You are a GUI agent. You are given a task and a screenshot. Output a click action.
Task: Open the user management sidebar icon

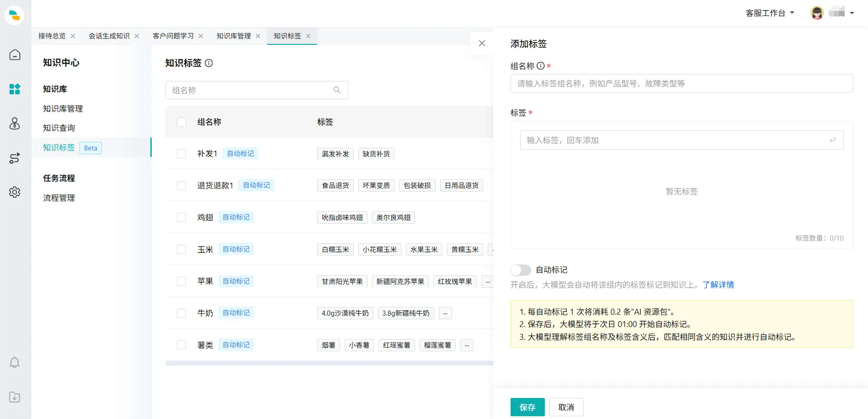[15, 124]
